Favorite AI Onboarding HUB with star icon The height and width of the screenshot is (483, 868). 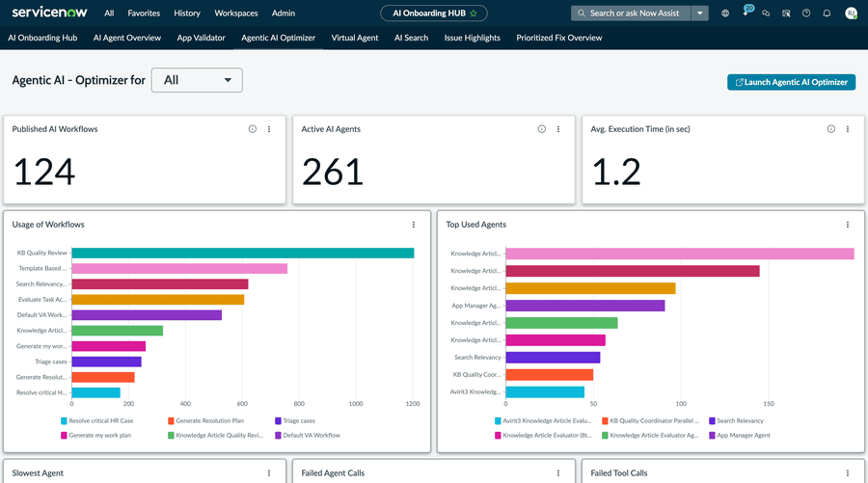(474, 13)
